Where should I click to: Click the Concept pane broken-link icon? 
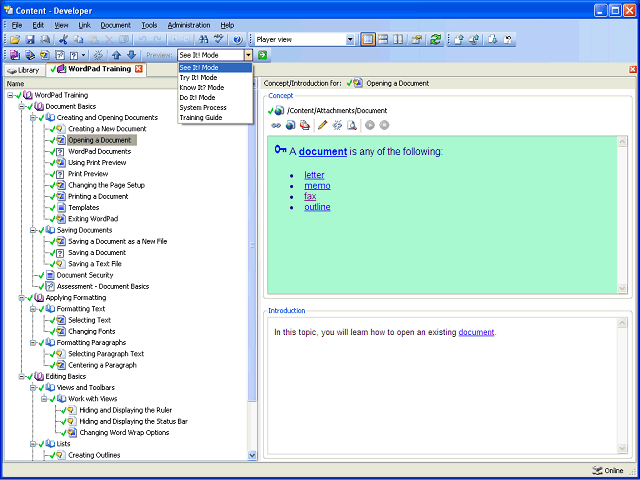[337, 125]
